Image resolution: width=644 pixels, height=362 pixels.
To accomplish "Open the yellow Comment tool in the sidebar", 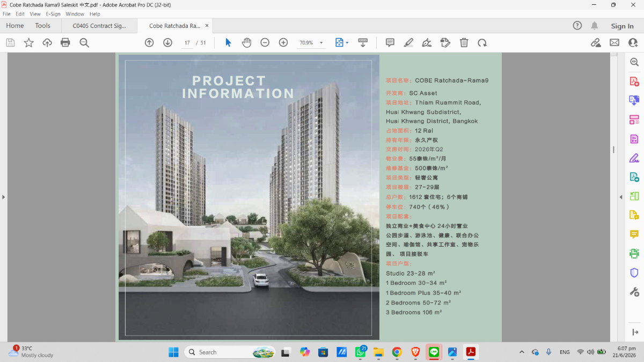I will coord(634,234).
